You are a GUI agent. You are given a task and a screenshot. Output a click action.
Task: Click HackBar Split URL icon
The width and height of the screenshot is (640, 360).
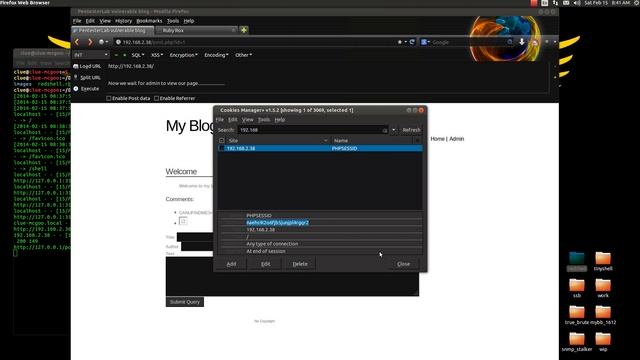[76, 77]
